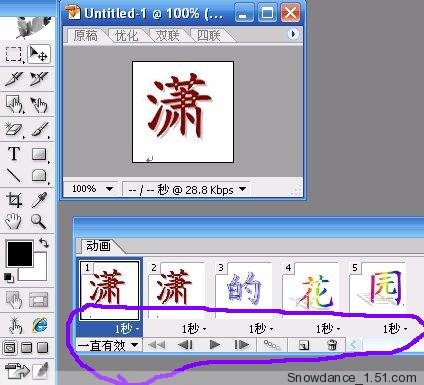This screenshot has width=424, height=385.
Task: Select frame 4 with rainbow 花 character
Action: tap(311, 290)
